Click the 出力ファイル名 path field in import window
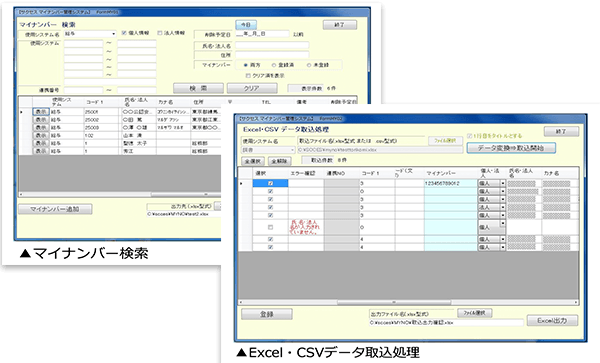The height and width of the screenshot is (363, 600). [446, 323]
